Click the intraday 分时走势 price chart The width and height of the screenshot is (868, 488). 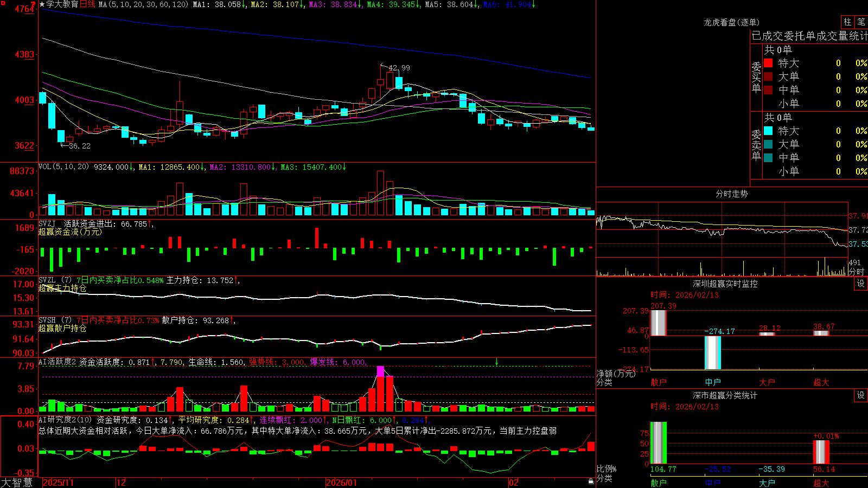(722, 229)
